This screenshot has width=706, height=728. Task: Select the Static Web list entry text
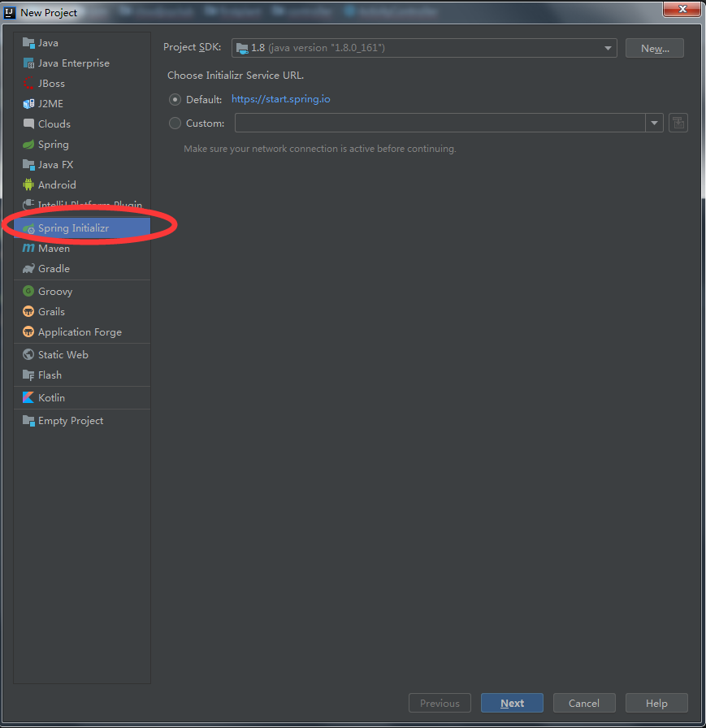[x=63, y=355]
